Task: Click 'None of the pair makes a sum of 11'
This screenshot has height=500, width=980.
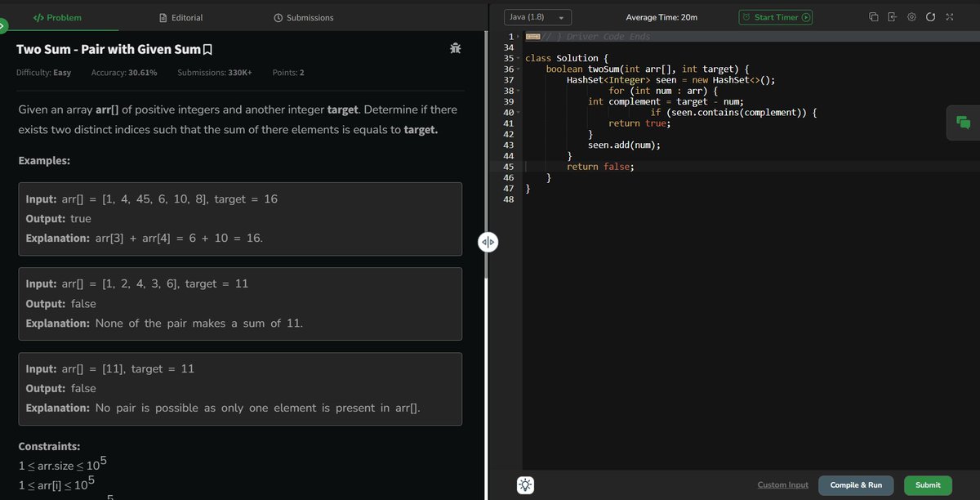Action: point(199,324)
